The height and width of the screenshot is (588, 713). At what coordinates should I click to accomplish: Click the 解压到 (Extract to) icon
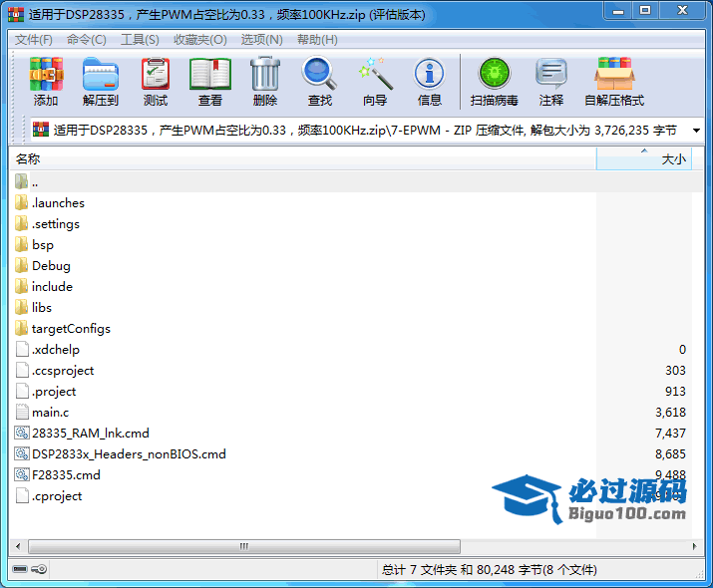pos(101,74)
